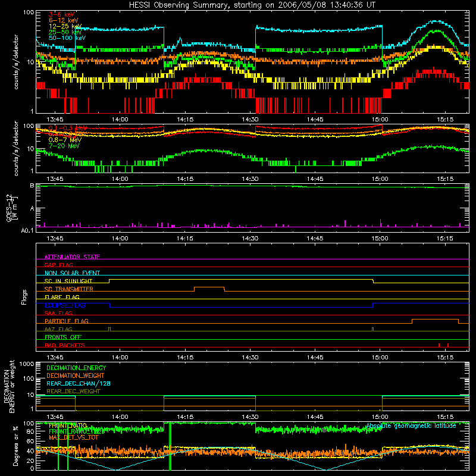Click the 'GAP_FLAG' label
The width and height of the screenshot is (476, 476).
point(58,265)
